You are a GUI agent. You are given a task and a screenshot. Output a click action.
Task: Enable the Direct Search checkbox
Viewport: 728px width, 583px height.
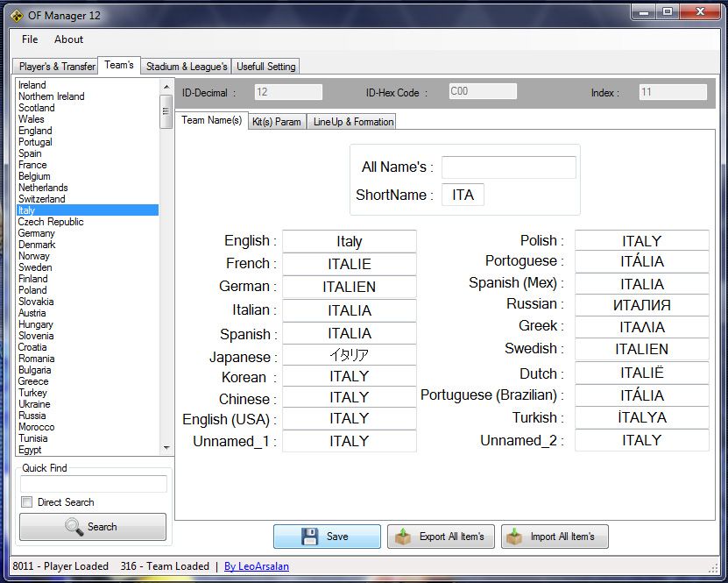pos(28,502)
